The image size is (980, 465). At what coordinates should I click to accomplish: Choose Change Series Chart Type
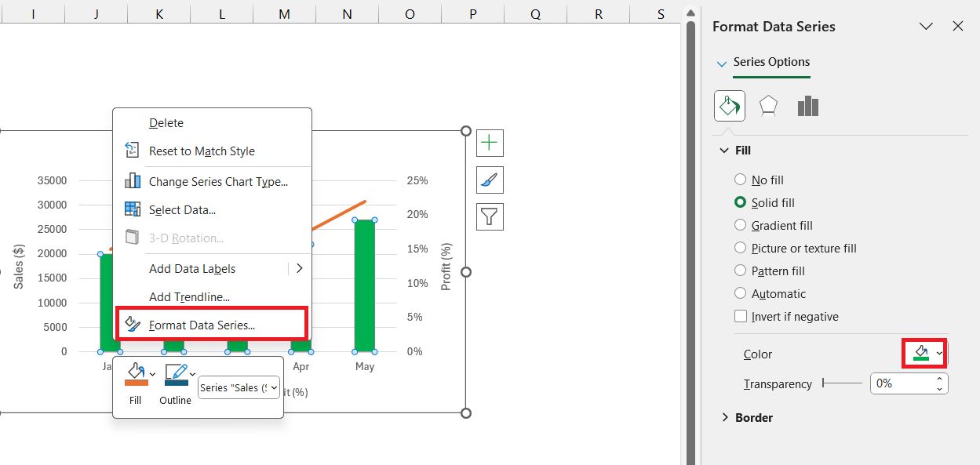click(x=212, y=182)
